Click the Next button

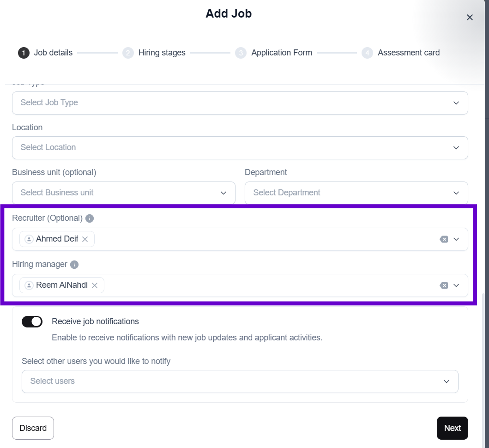[452, 428]
